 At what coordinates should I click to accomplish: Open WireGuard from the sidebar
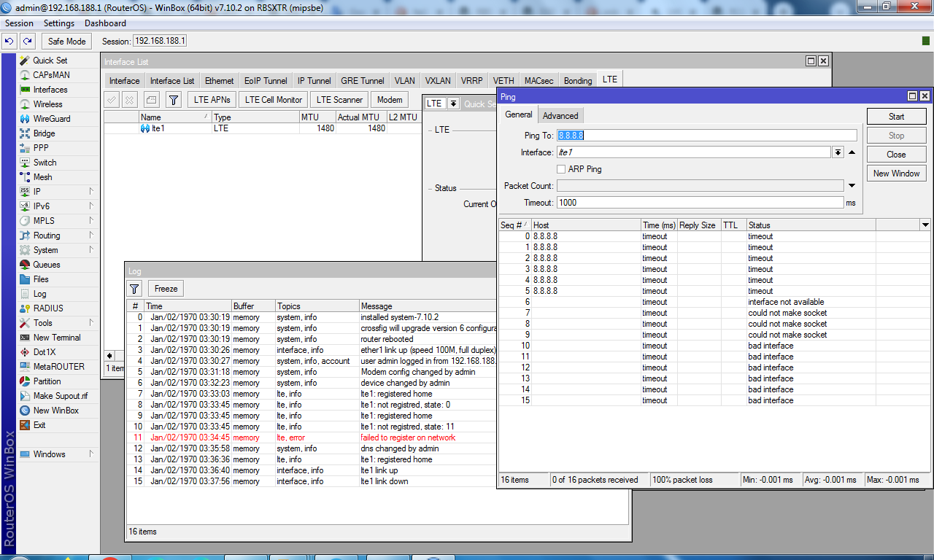point(52,119)
